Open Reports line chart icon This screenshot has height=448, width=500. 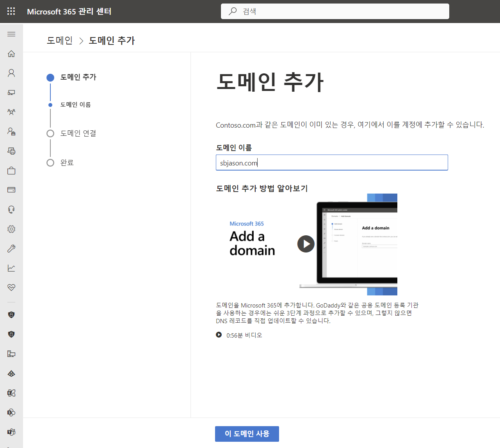[11, 268]
